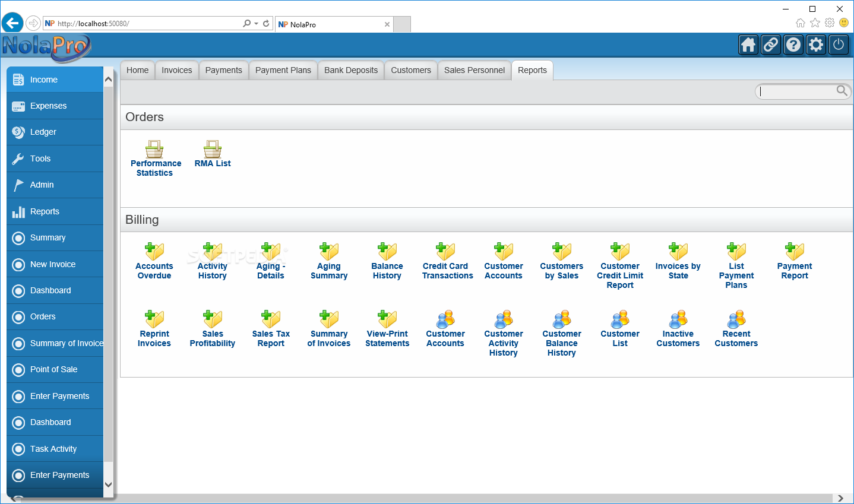Open Summary of Invoices sidebar shortcut

[x=55, y=343]
